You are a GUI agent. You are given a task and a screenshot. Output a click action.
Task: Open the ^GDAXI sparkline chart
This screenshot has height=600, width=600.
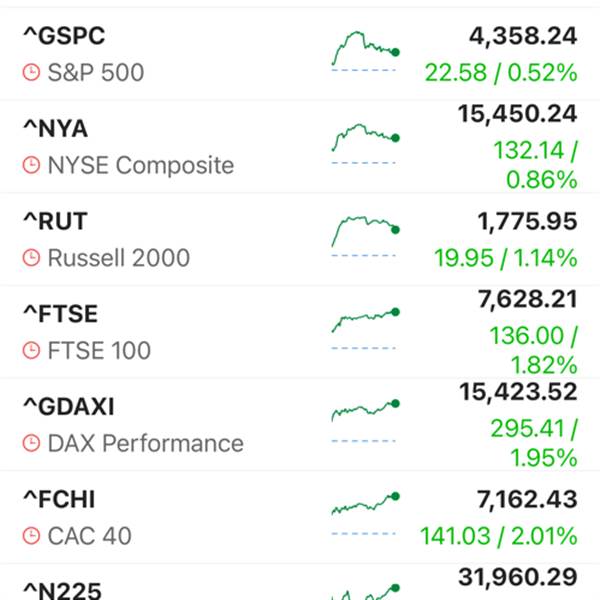[x=365, y=422]
